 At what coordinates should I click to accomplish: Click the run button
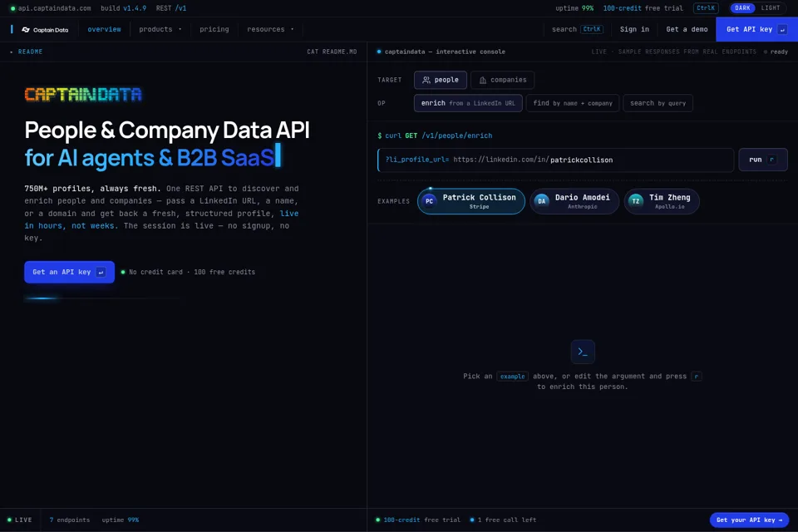tap(763, 160)
